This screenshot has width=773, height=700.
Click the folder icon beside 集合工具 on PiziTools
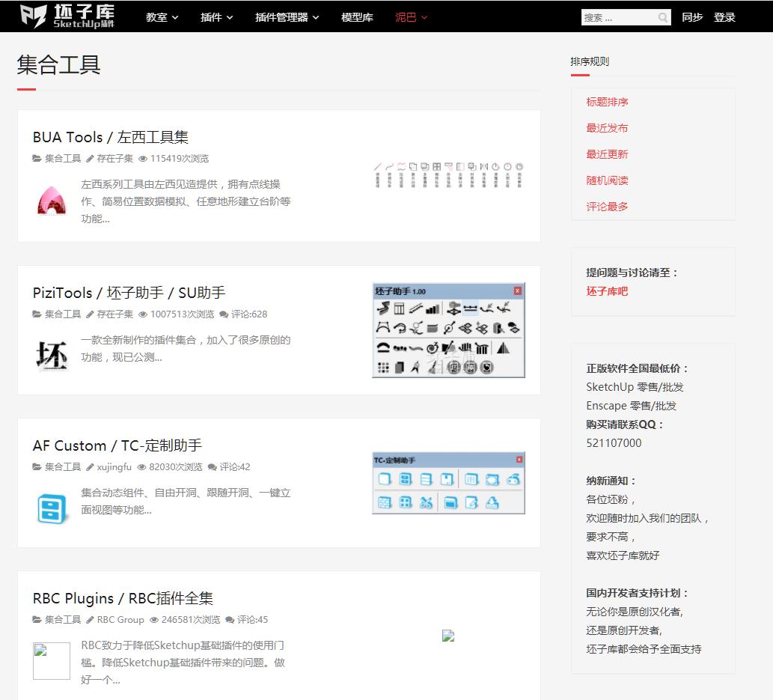(x=35, y=314)
